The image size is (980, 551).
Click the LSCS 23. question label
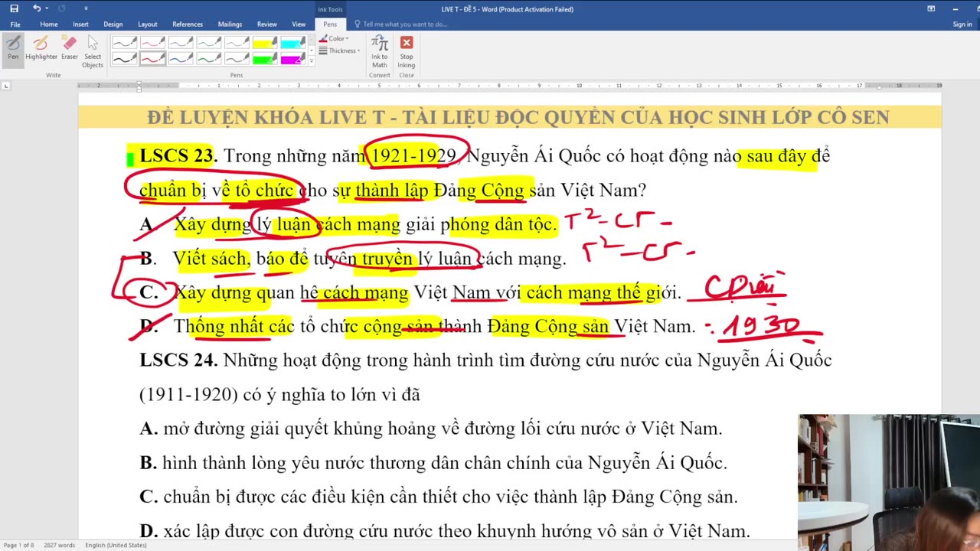pos(178,156)
